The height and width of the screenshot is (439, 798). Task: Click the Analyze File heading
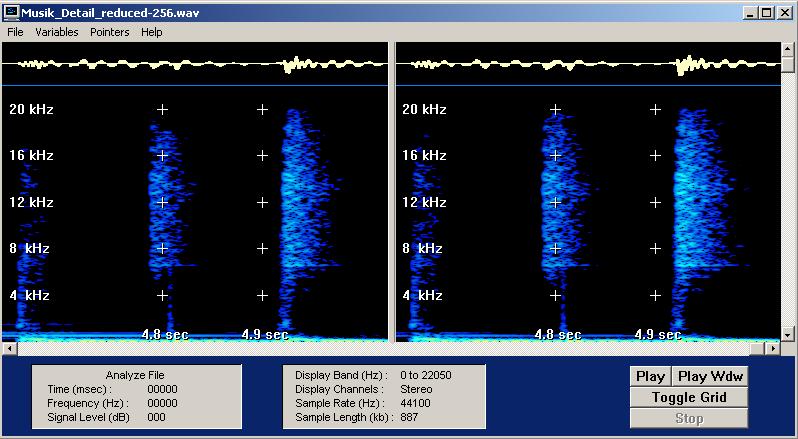[135, 375]
